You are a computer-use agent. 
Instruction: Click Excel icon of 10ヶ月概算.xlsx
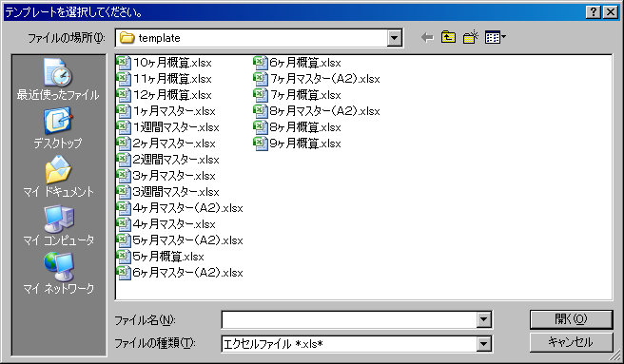[124, 63]
